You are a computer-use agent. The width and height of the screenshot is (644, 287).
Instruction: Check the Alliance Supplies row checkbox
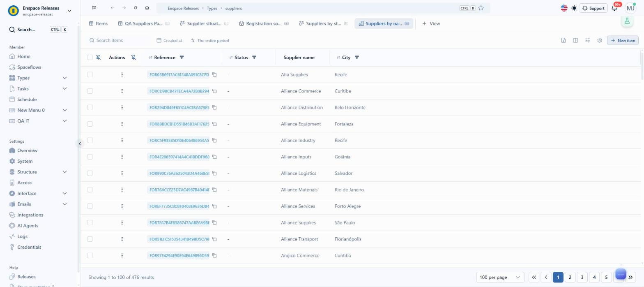90,222
